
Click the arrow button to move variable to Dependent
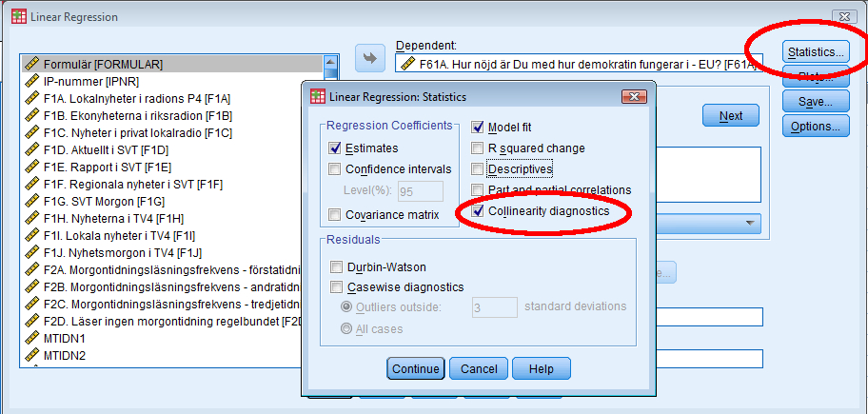368,59
